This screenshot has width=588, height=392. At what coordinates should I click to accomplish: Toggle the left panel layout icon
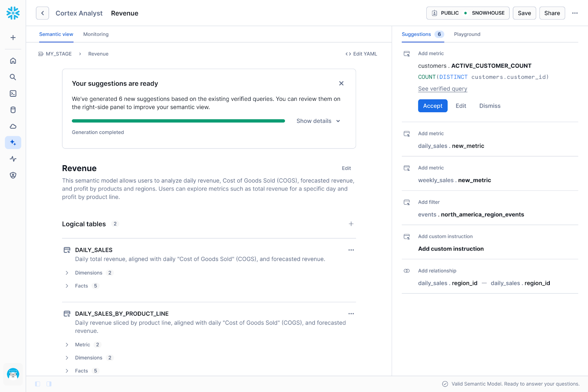click(37, 384)
